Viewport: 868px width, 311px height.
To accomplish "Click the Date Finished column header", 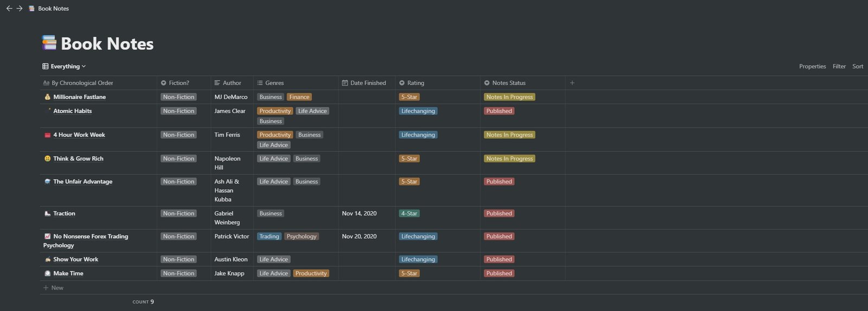I will coord(367,83).
